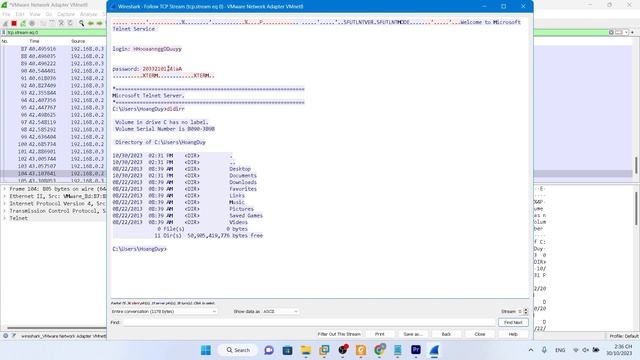Open the Edit menu in the main Wireshark window
The height and width of the screenshot is (360, 640).
point(20,14)
